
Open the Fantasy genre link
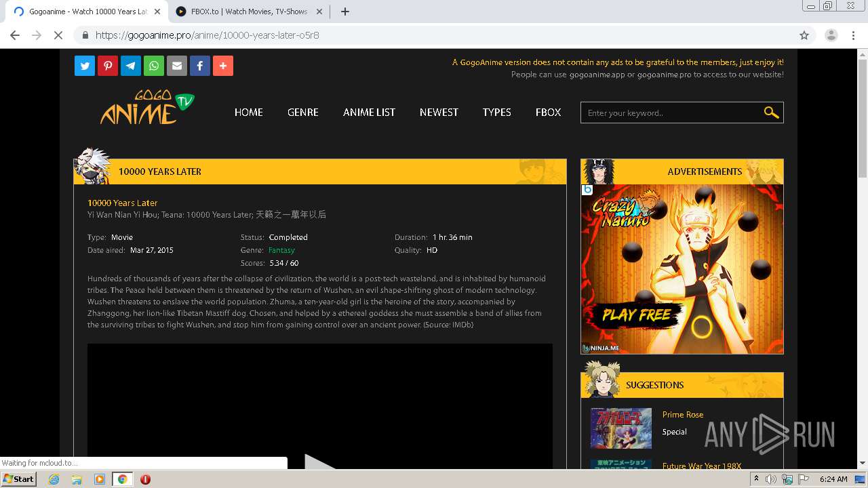click(x=281, y=250)
